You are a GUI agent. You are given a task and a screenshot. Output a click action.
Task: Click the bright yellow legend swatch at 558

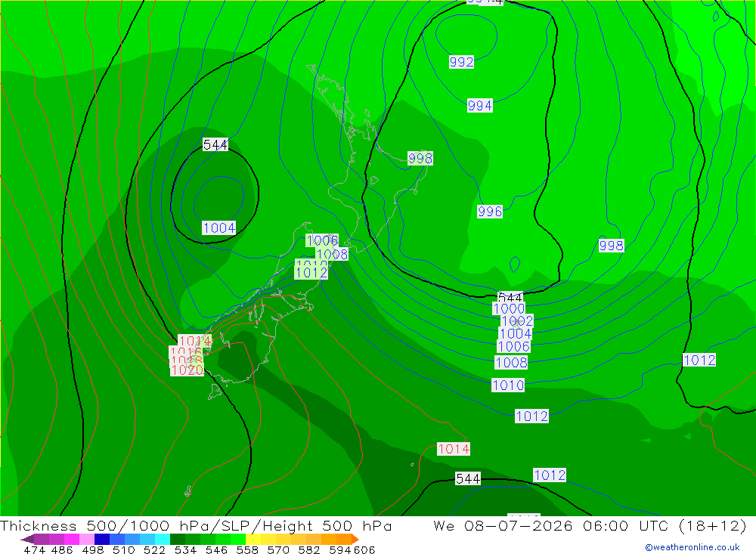[253, 539]
